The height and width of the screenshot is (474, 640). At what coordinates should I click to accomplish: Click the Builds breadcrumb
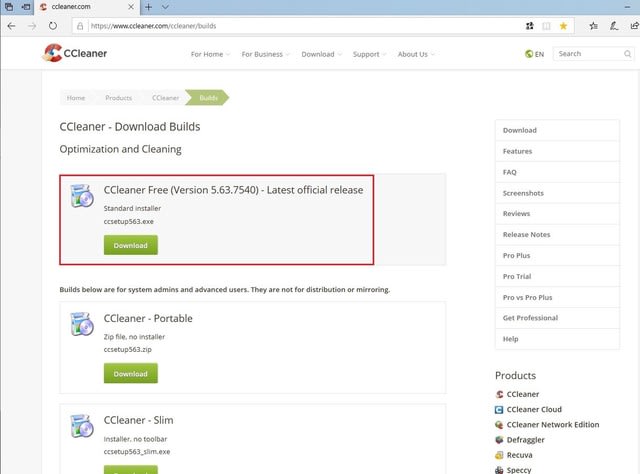(x=208, y=98)
